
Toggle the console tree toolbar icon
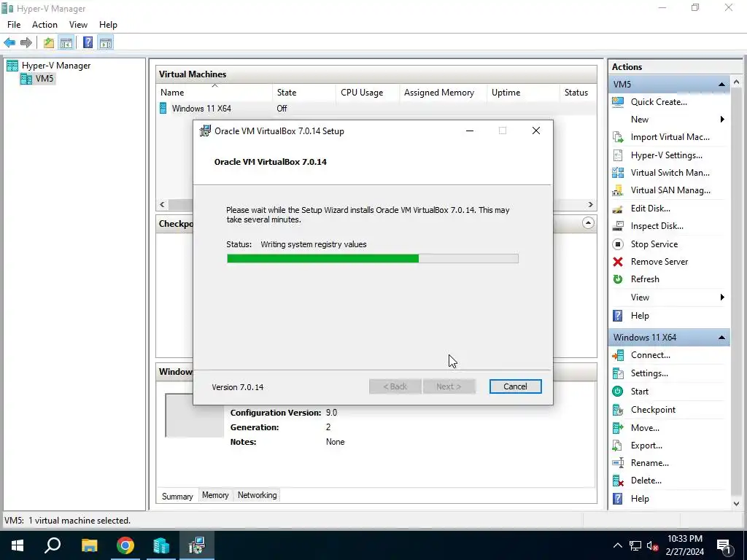pos(66,43)
